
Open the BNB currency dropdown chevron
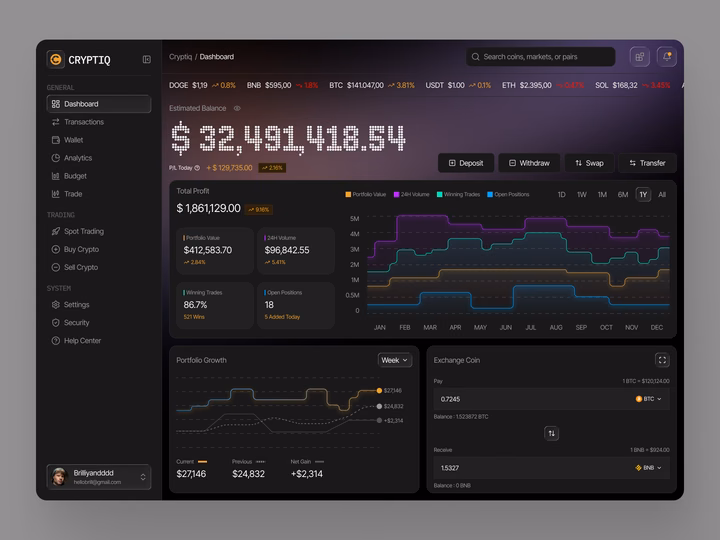659,467
